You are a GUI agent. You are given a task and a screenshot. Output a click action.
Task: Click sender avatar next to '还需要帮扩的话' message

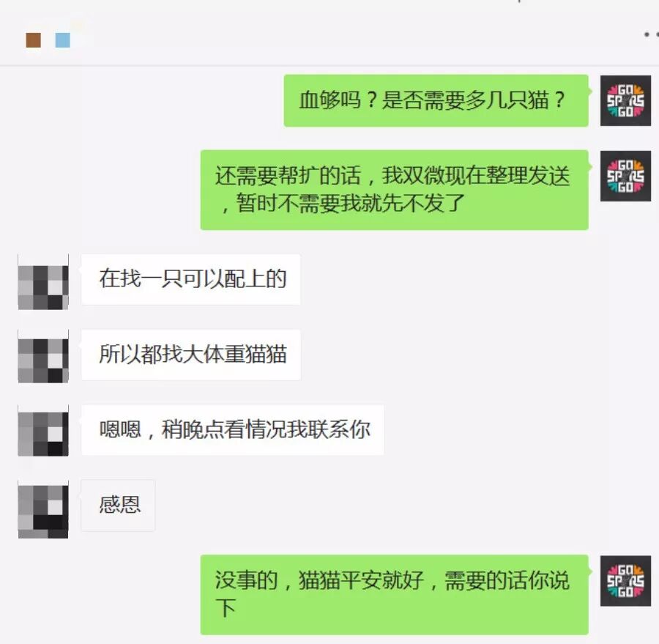[x=625, y=176]
